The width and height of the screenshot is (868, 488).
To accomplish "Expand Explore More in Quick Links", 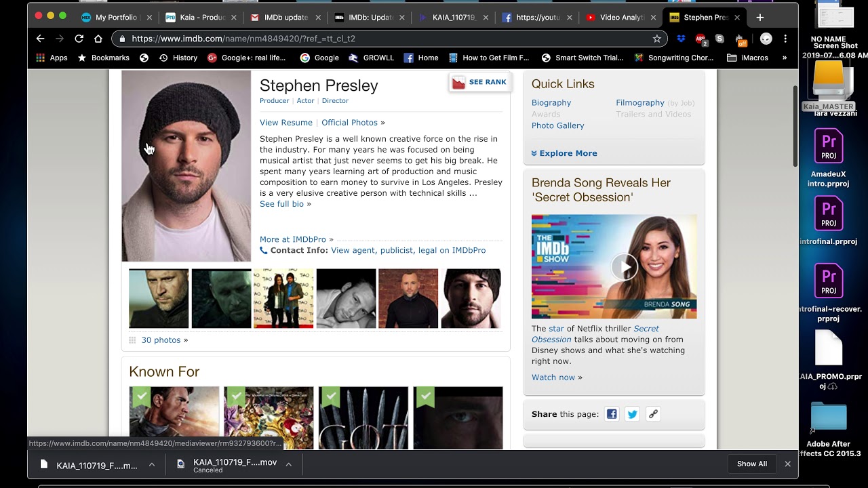I will click(564, 153).
